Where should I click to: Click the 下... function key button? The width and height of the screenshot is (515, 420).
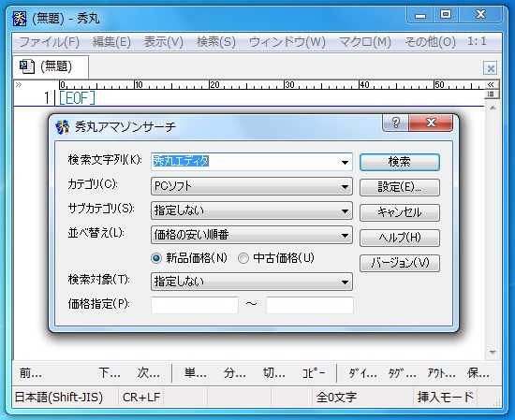110,373
